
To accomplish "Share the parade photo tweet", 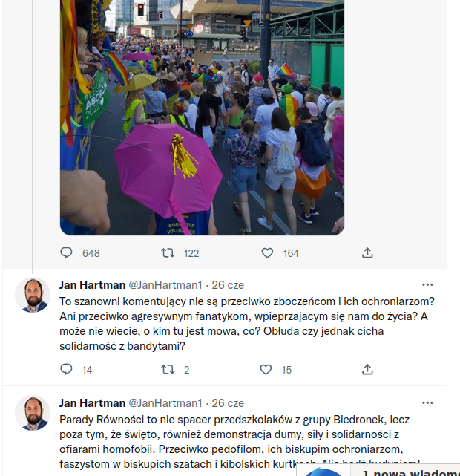I will (367, 253).
